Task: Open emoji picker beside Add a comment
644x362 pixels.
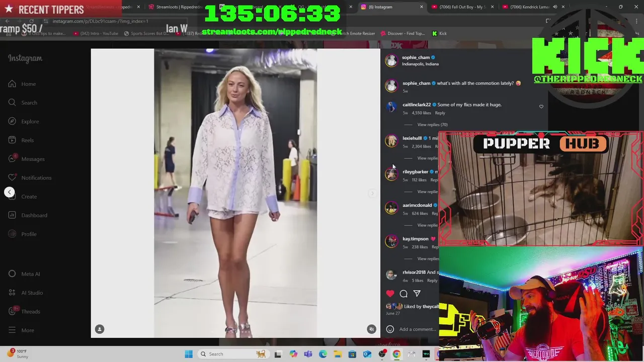Action: [x=390, y=329]
